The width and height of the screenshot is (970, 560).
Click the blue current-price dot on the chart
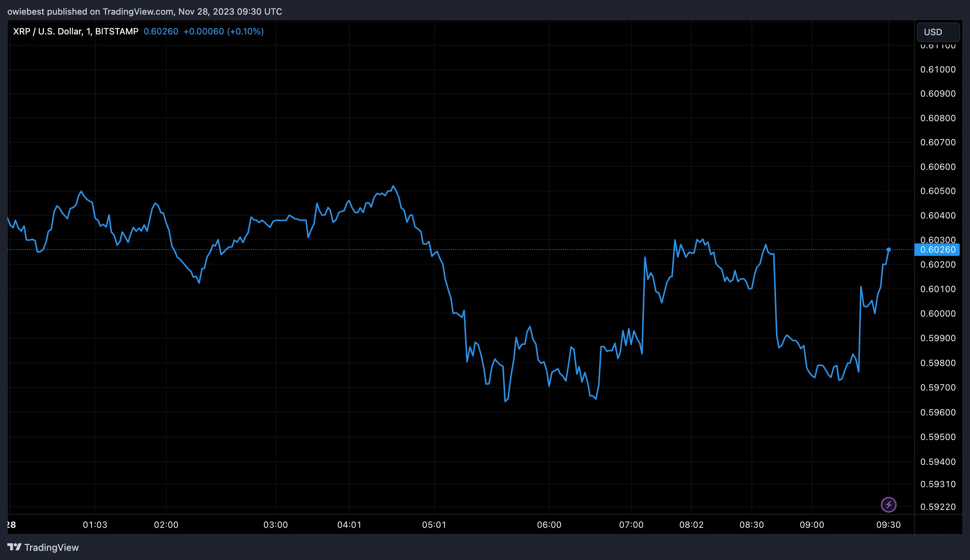pos(889,250)
